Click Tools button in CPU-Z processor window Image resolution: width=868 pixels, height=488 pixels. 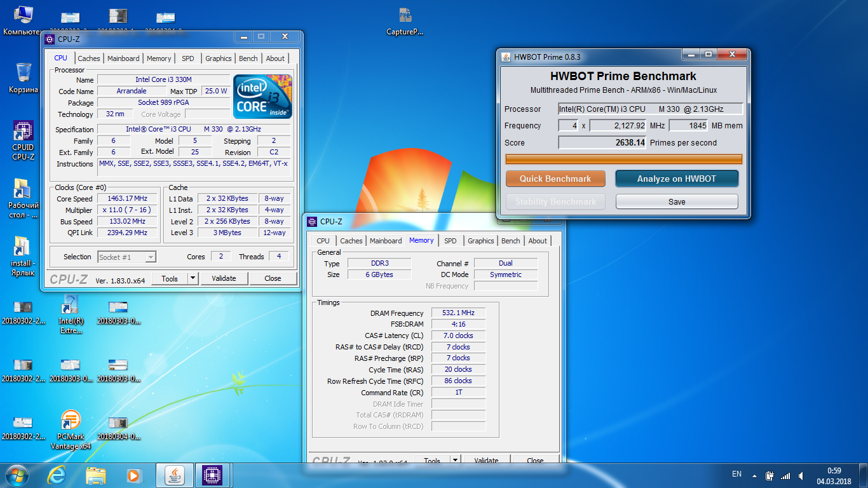[x=170, y=278]
